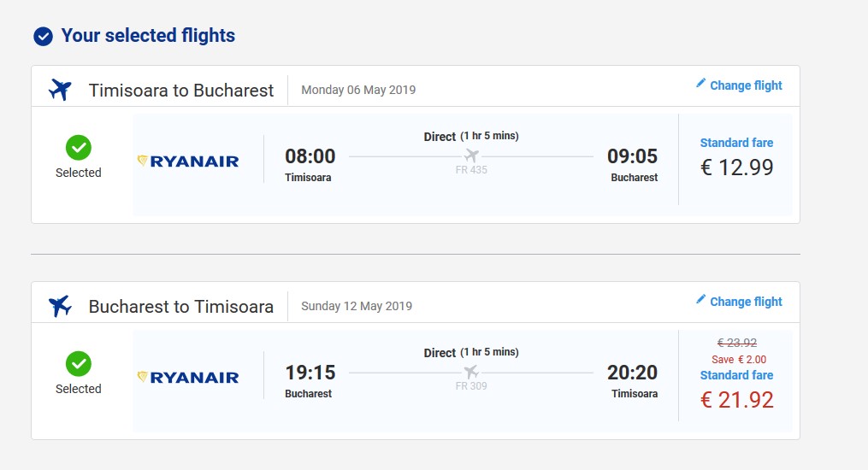Click the landing plane icon for Bucharest to Timisoara

pos(60,306)
